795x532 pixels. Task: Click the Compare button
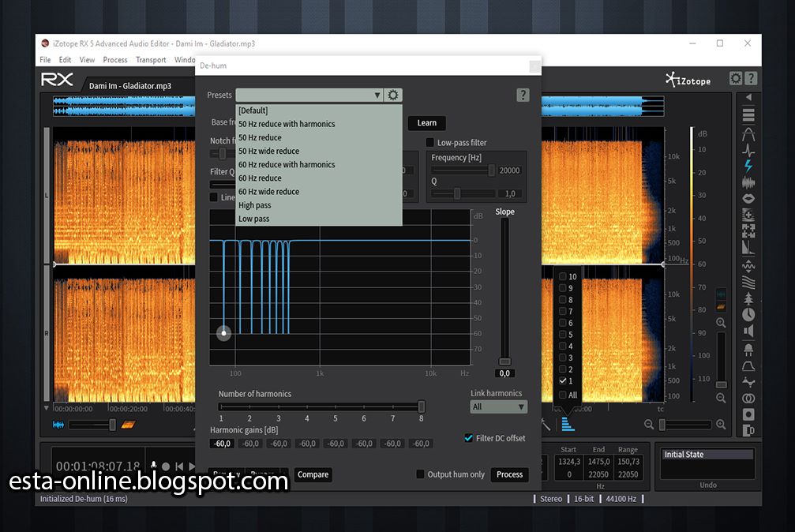pyautogui.click(x=313, y=474)
